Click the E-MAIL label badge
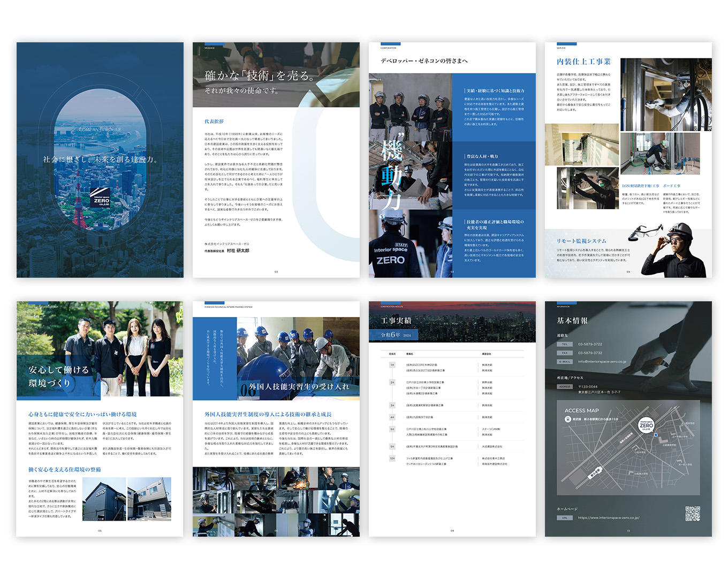This screenshot has width=728, height=579. 564,362
